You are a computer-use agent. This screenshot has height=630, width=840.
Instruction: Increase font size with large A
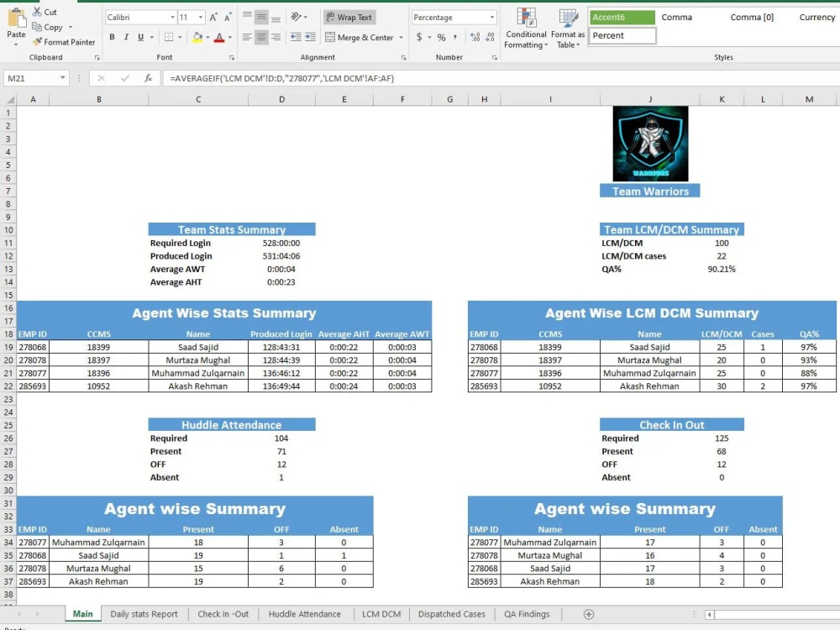click(x=213, y=17)
